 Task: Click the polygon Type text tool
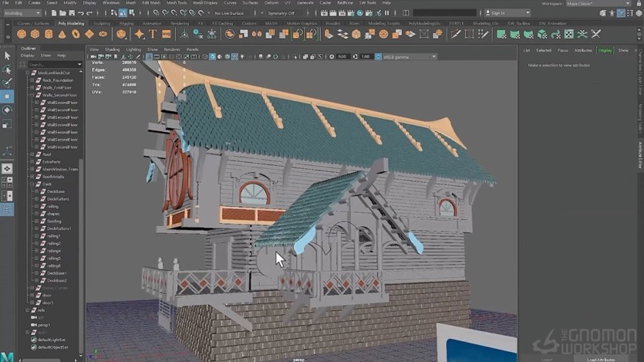[x=153, y=34]
